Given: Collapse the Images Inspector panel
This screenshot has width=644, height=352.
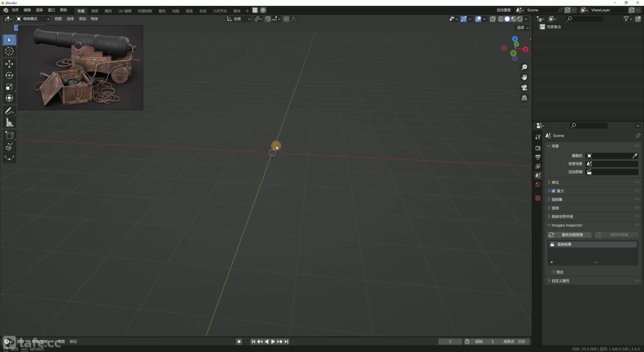Looking at the screenshot, I should (x=593, y=225).
